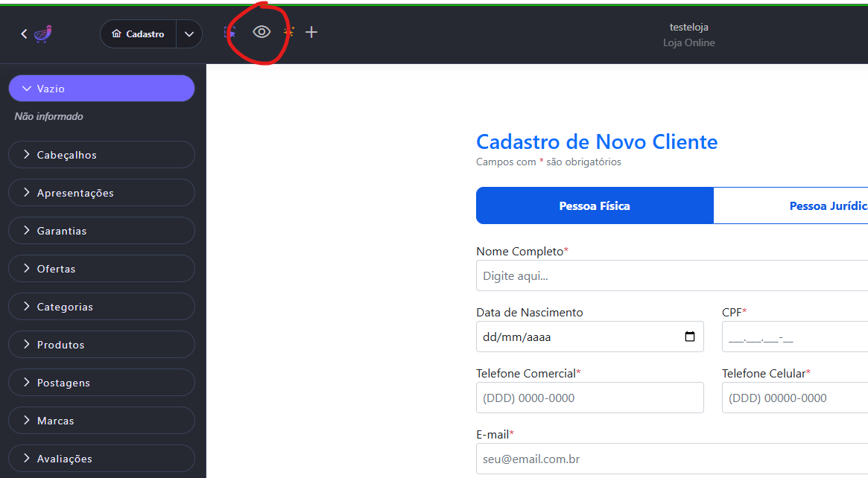Expand the Cabeçalhos section
The image size is (868, 478).
[101, 155]
